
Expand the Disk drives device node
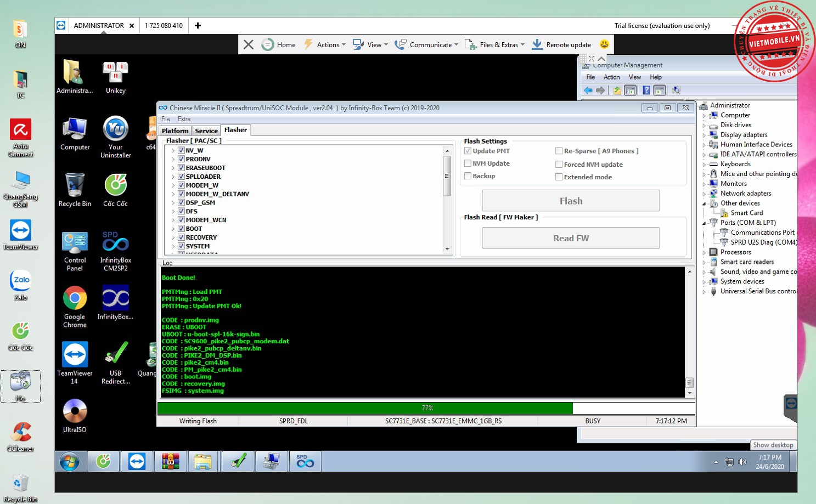click(x=704, y=125)
